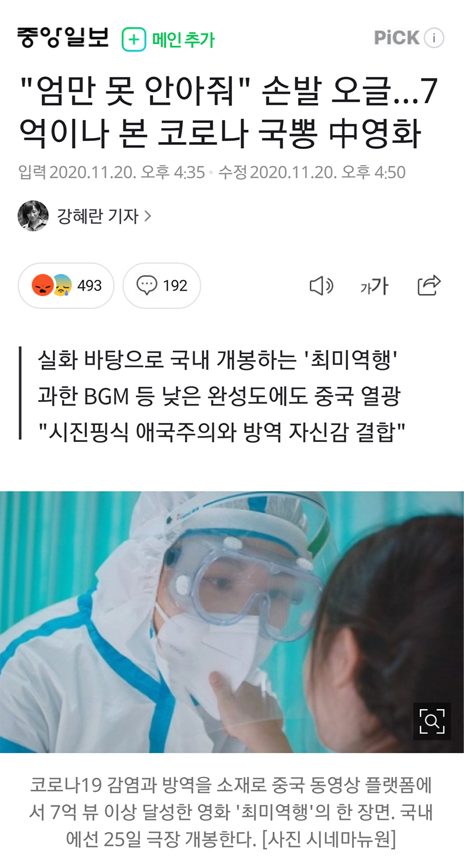The image size is (464, 868).
Task: Click the 중앙일보 logo
Action: pos(63,38)
